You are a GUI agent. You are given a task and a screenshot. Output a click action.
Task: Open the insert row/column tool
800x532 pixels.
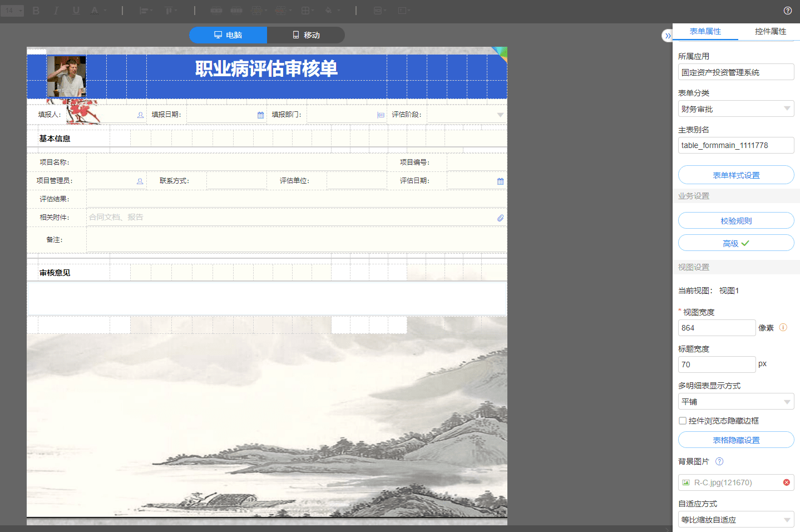click(258, 11)
